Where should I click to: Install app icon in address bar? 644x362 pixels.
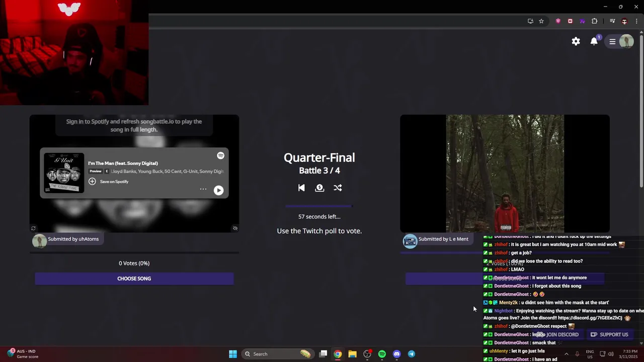click(x=530, y=21)
